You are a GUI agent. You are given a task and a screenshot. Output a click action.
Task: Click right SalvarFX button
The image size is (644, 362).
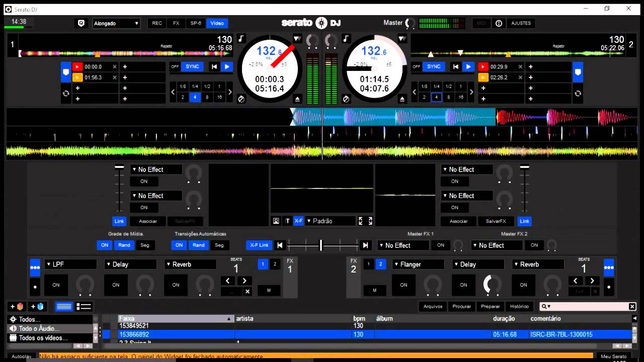496,221
